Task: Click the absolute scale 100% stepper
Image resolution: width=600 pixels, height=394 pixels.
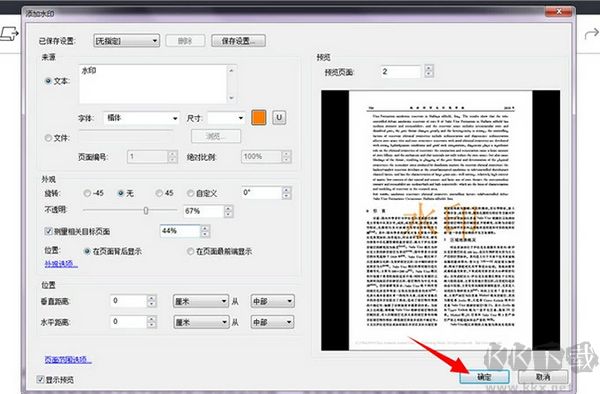Action: point(286,157)
